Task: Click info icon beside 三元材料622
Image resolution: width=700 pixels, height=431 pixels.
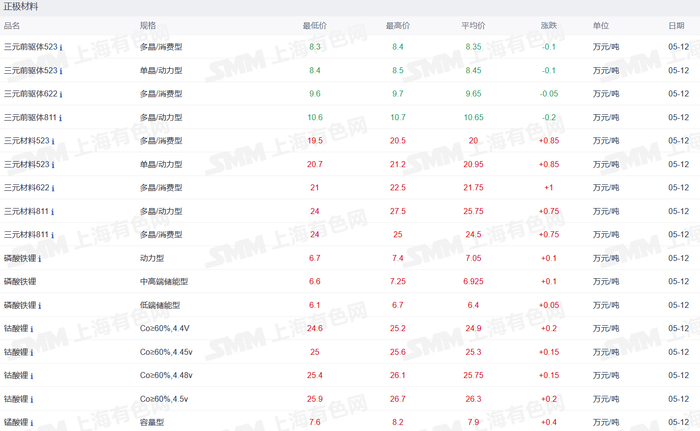Action: tap(53, 188)
